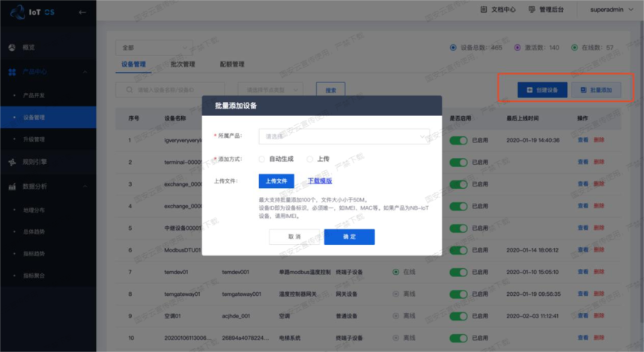Image resolution: width=644 pixels, height=352 pixels.
Task: Collapse the 数据分析 sidebar chevron
Action: point(85,186)
